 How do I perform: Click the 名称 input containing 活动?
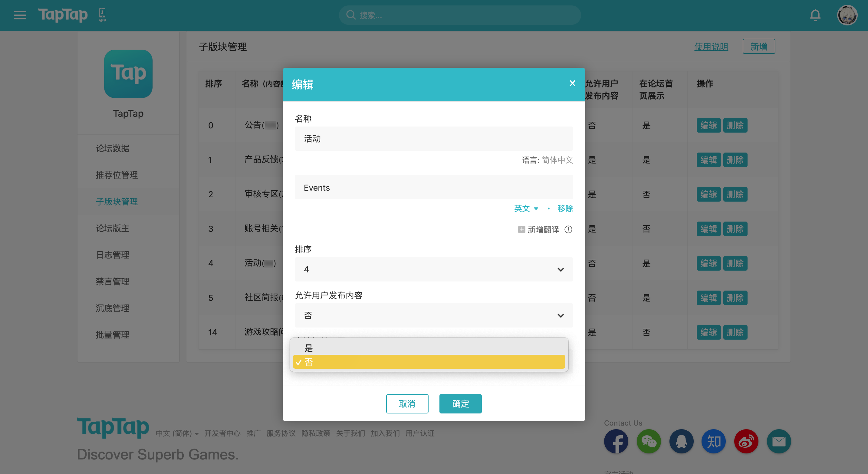coord(433,138)
